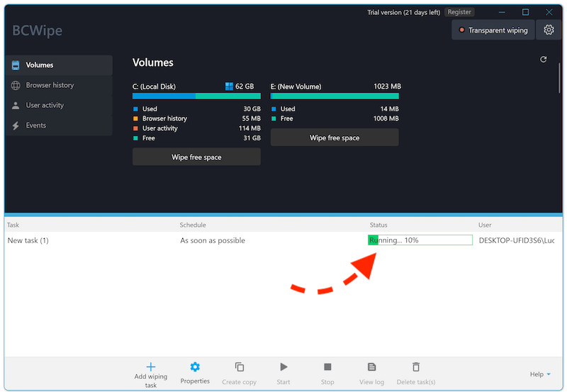Wipe free space on C: Local Disk
Viewport: 567px width, 392px height.
pyautogui.click(x=196, y=157)
